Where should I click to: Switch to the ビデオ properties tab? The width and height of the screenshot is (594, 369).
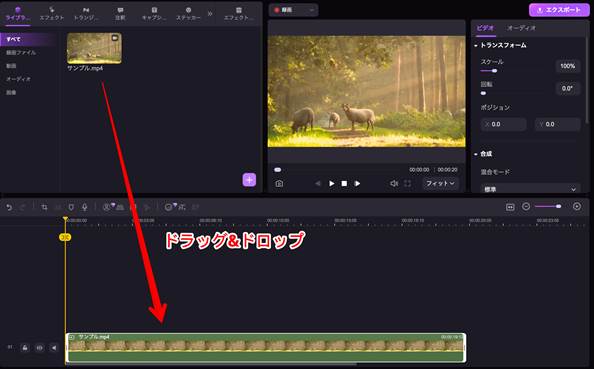point(485,28)
